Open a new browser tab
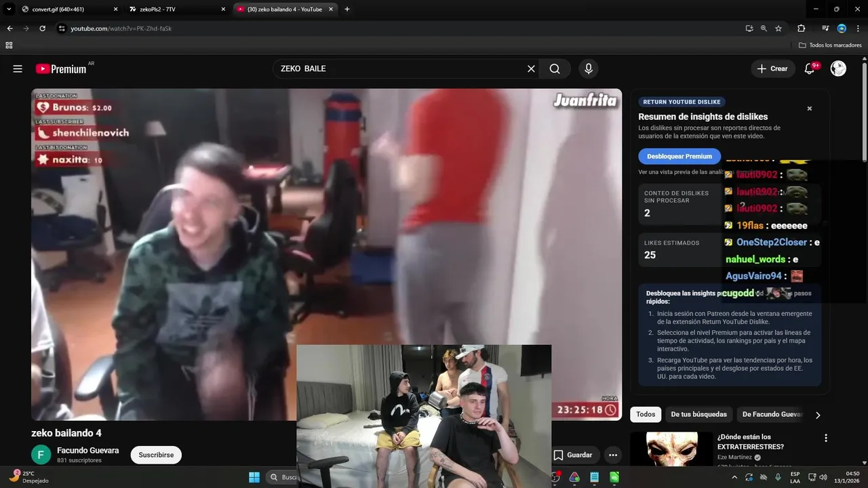The height and width of the screenshot is (488, 868). tap(347, 9)
